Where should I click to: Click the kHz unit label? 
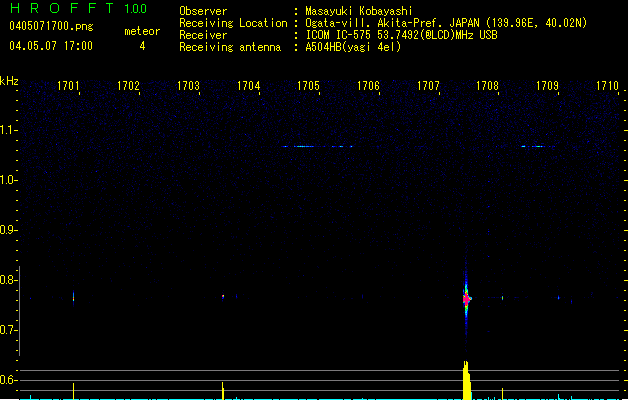(x=10, y=80)
